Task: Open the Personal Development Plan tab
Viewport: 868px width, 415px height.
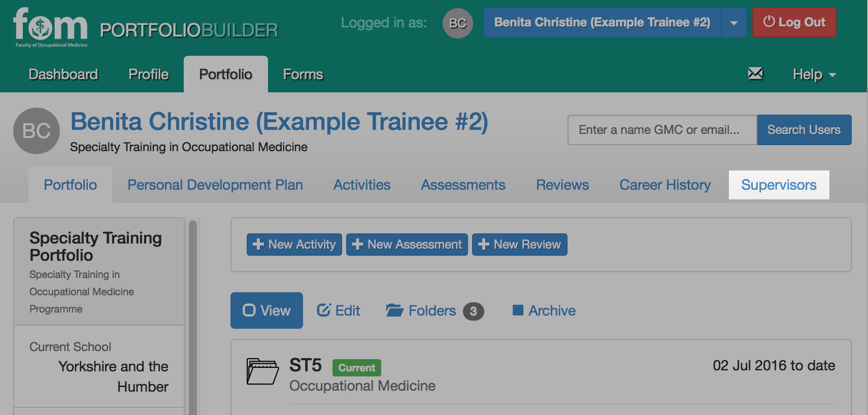Action: coord(215,185)
